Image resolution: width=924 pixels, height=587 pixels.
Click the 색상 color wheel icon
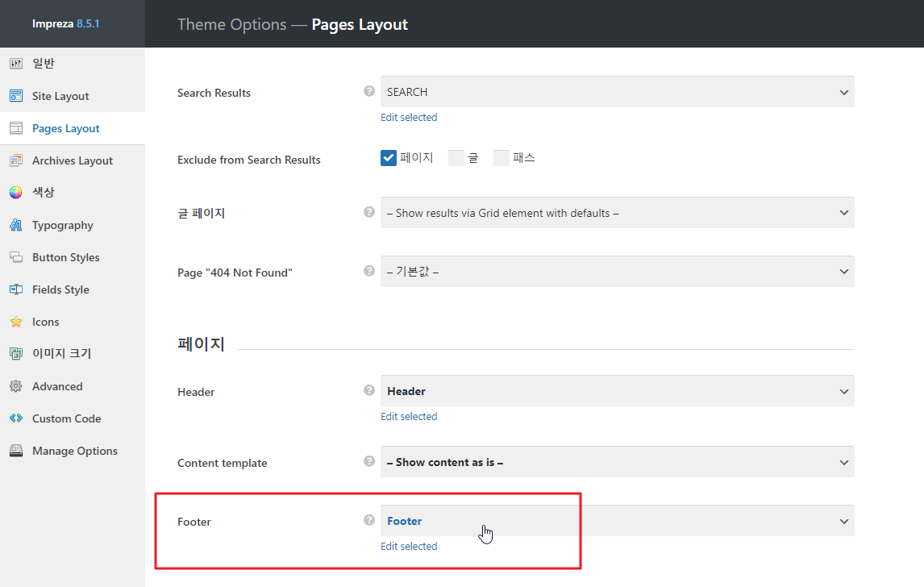16,192
